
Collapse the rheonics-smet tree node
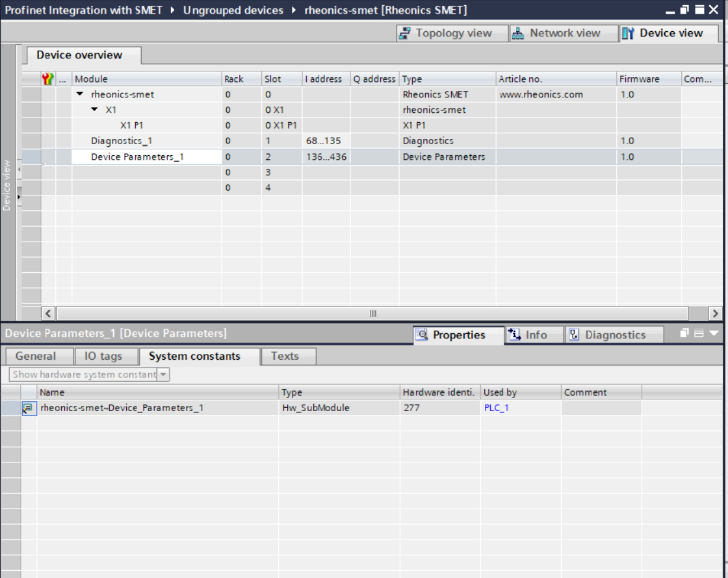(80, 94)
